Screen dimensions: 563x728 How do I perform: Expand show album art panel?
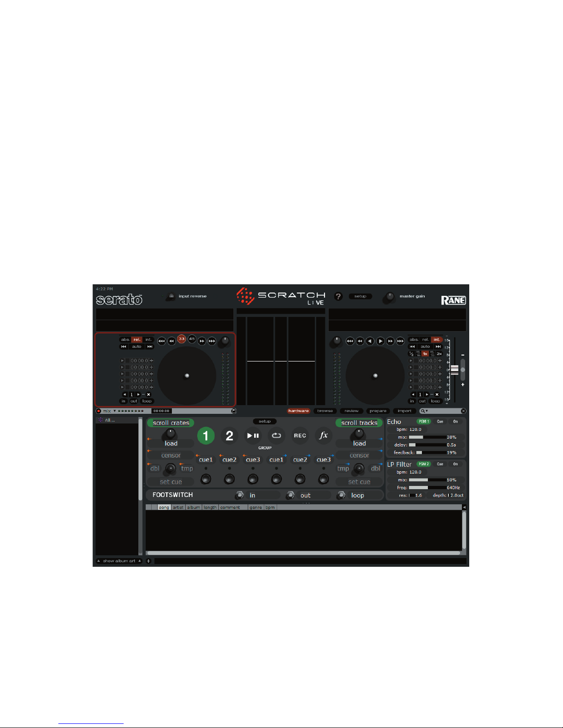(x=119, y=561)
